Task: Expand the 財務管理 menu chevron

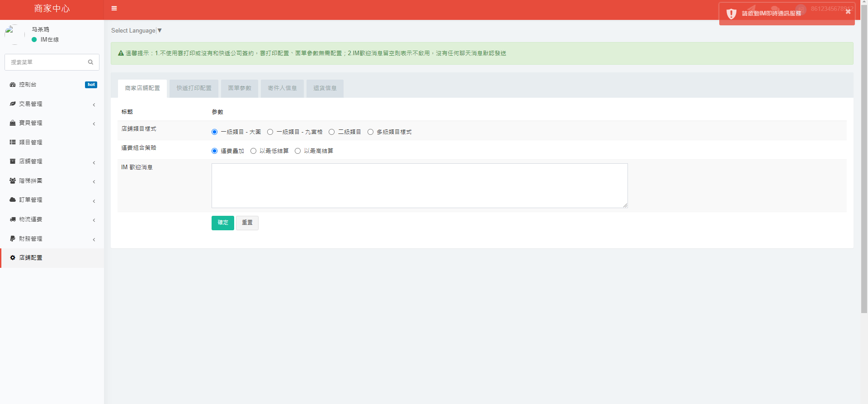Action: click(94, 239)
